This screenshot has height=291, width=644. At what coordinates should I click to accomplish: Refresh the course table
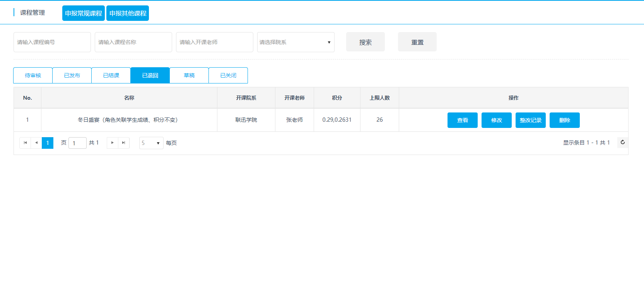click(x=622, y=142)
